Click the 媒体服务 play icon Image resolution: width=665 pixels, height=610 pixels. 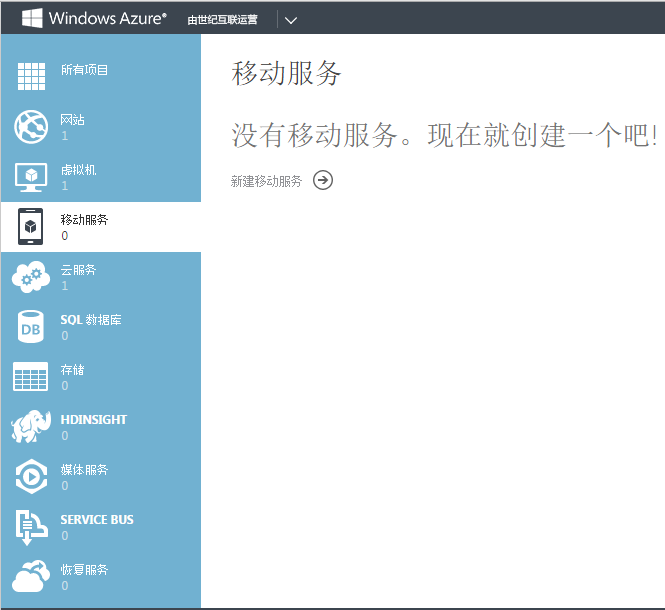31,476
